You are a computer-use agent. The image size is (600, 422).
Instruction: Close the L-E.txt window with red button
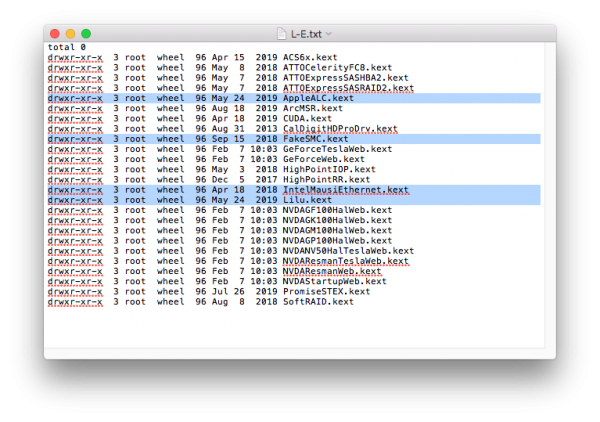tap(55, 34)
